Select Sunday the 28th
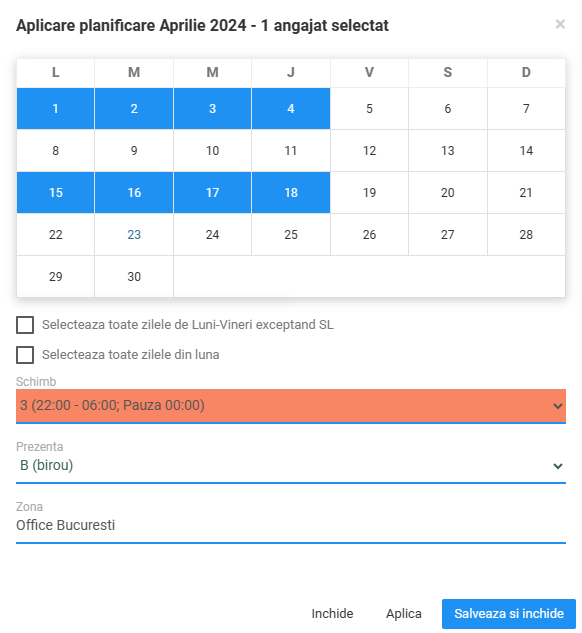 (x=526, y=235)
